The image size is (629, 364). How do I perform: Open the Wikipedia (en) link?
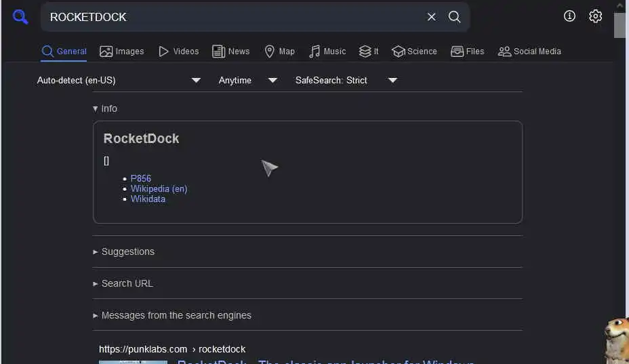point(159,188)
